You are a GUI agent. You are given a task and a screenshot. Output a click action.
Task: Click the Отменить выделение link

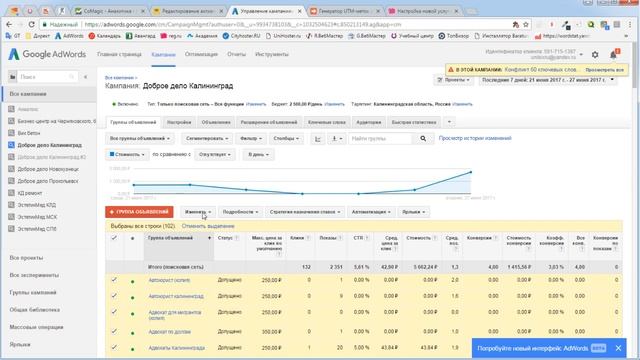tap(208, 226)
